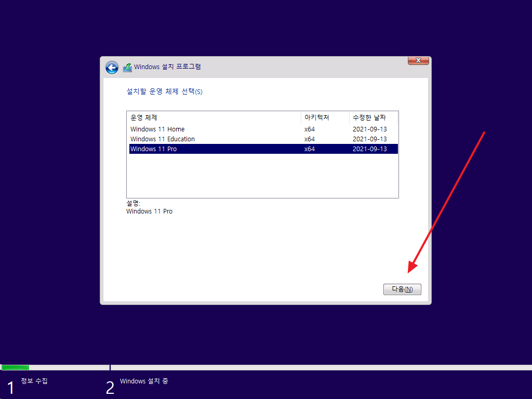Screen dimensions: 532x399
Task: Click the blue back arrow button
Action: coord(112,68)
